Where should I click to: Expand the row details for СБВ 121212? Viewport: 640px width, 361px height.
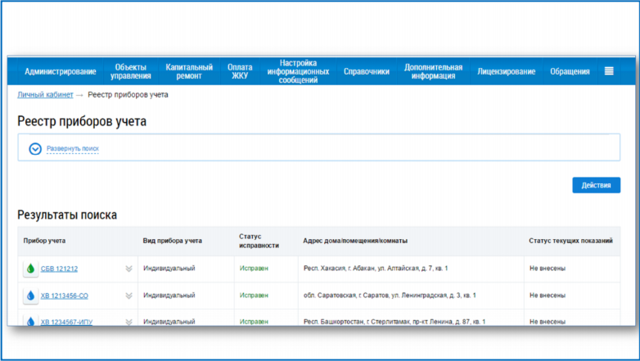pyautogui.click(x=129, y=269)
